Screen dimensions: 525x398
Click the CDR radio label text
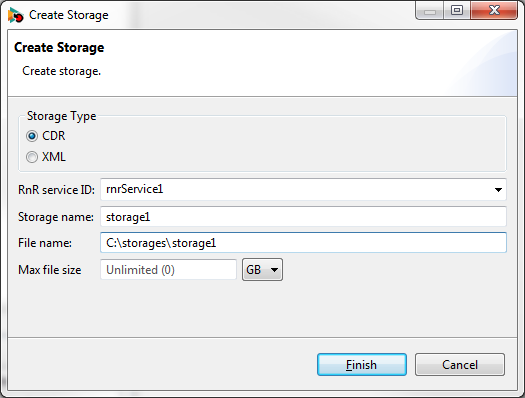(x=54, y=136)
